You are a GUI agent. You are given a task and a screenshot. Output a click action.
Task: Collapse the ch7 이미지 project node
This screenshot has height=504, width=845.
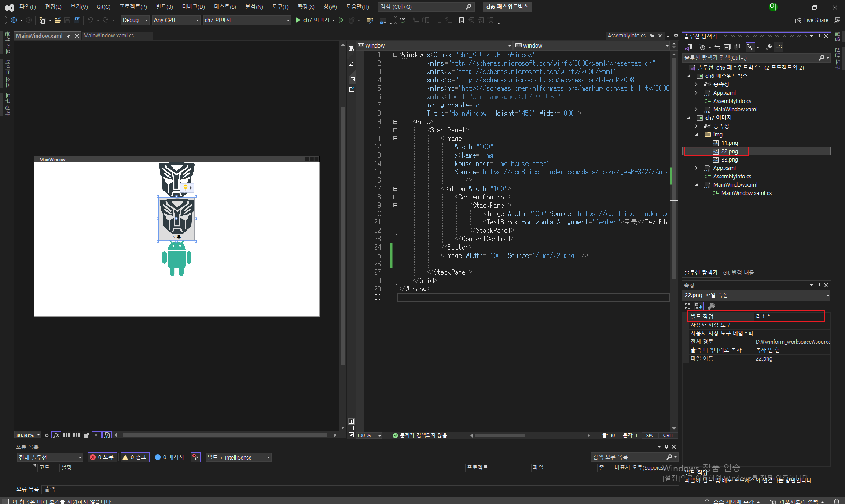(688, 118)
